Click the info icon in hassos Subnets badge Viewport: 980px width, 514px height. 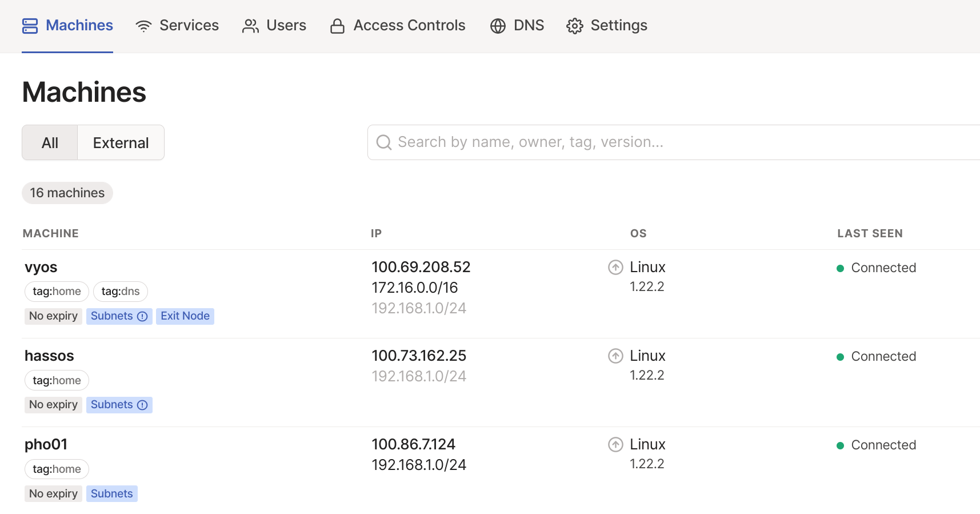[x=142, y=405]
